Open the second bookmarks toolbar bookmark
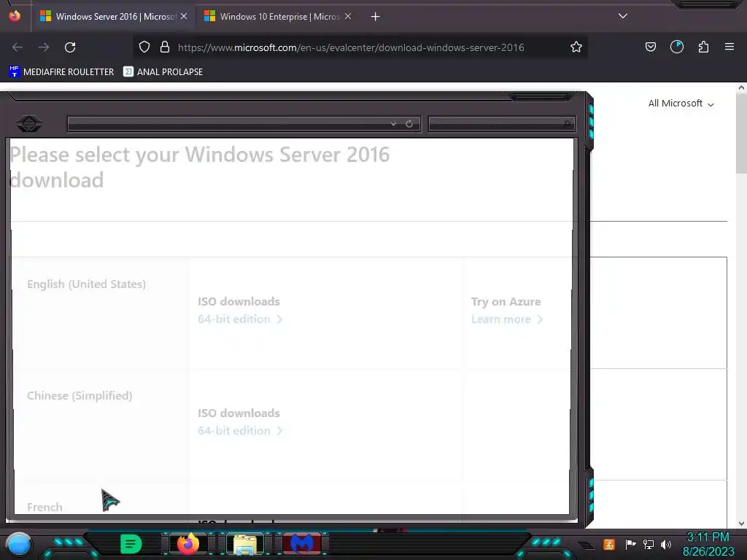 click(163, 72)
